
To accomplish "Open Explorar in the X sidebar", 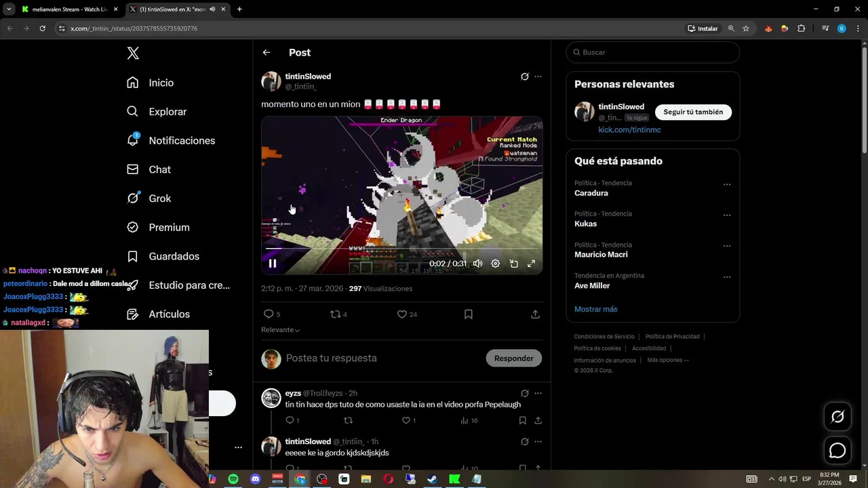I will click(157, 112).
